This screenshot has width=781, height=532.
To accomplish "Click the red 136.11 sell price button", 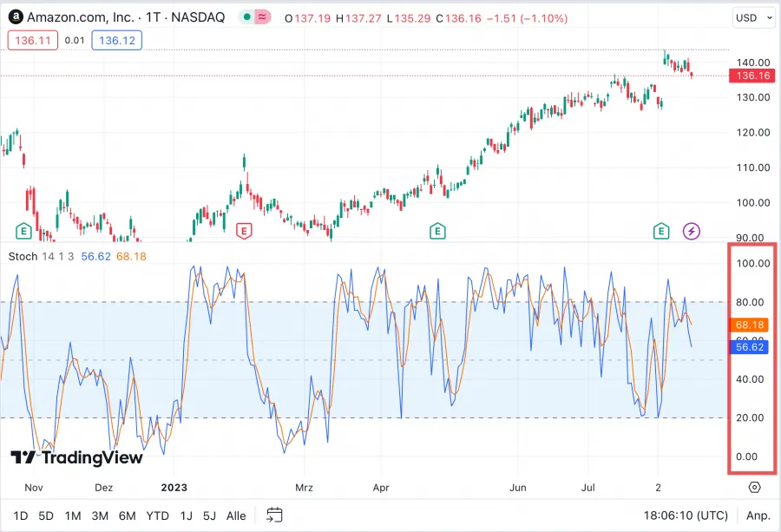I will click(31, 40).
